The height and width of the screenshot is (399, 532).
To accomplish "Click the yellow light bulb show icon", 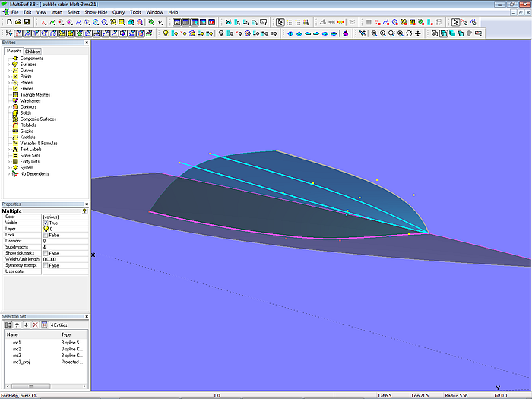I will [166, 33].
